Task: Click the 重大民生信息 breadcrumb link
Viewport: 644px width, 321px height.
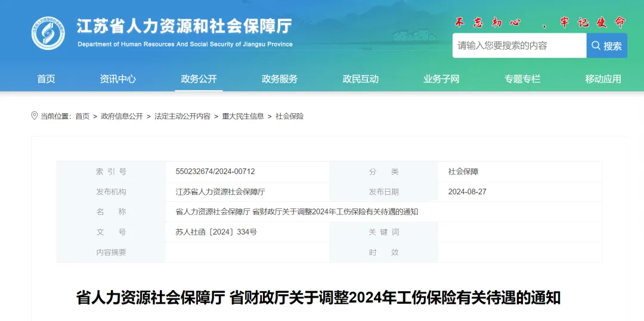Action: pyautogui.click(x=243, y=117)
